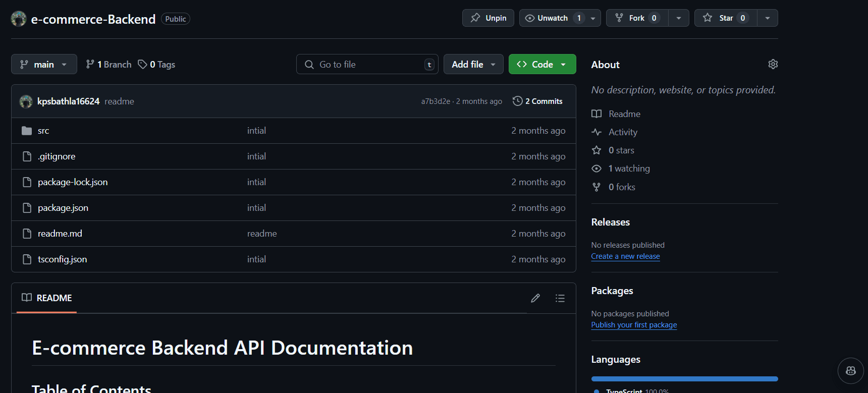Open the Packages heading link
868x393 pixels.
[612, 291]
